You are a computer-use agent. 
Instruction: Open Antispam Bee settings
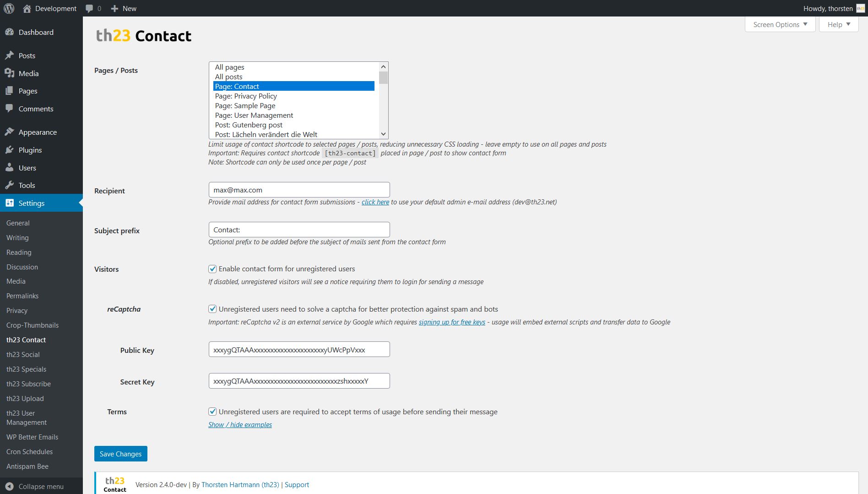[x=27, y=467]
